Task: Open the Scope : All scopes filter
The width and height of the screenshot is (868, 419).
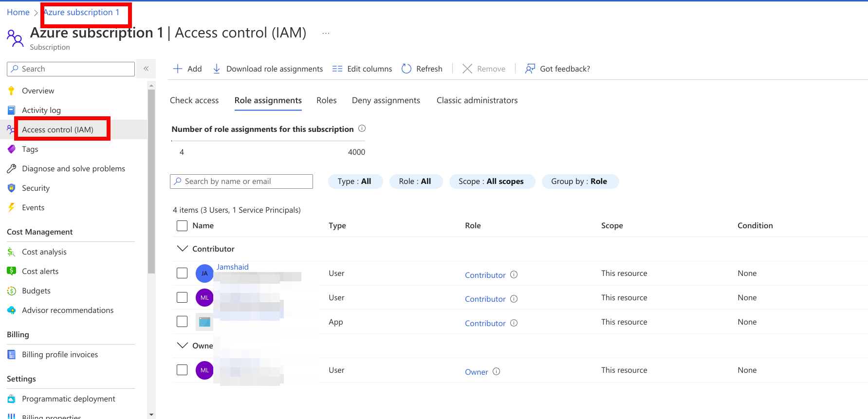Action: coord(492,182)
